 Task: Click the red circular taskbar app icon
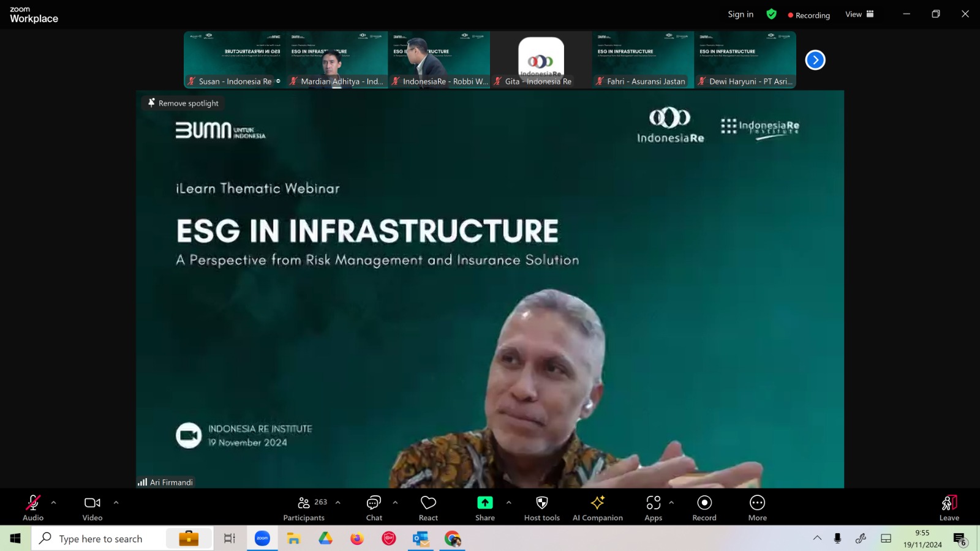click(x=389, y=538)
